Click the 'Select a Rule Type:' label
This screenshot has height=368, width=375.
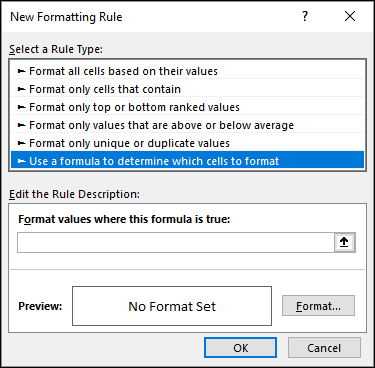56,49
